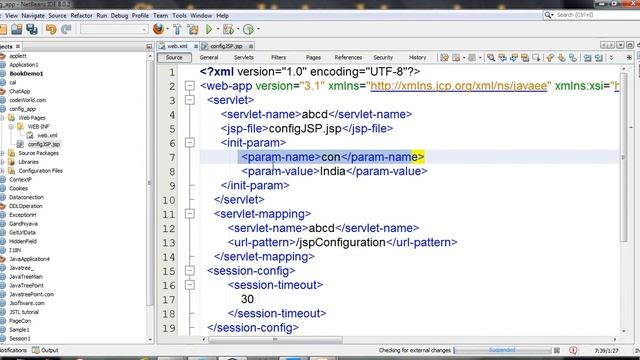The height and width of the screenshot is (360, 640).
Task: Click the Next Bookmark icon
Action: [x=562, y=58]
